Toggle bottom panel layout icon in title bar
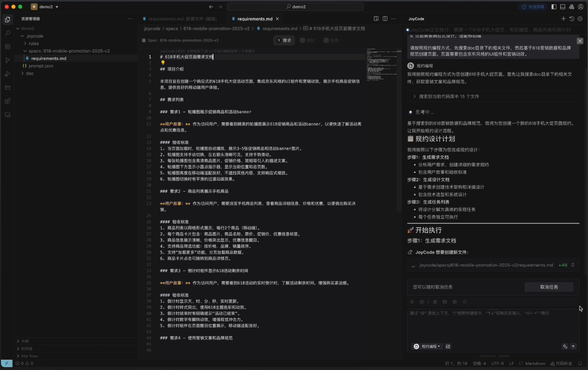 (563, 7)
